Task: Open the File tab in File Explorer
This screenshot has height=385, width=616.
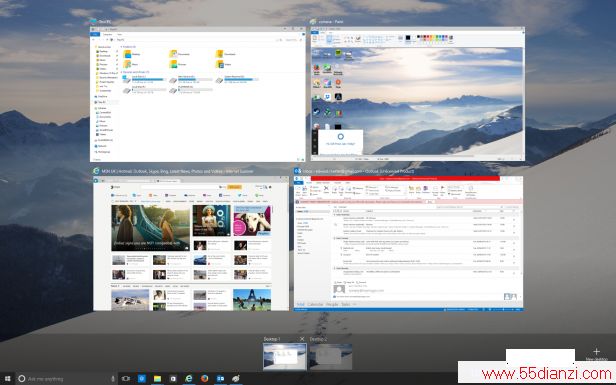Action: tap(95, 35)
